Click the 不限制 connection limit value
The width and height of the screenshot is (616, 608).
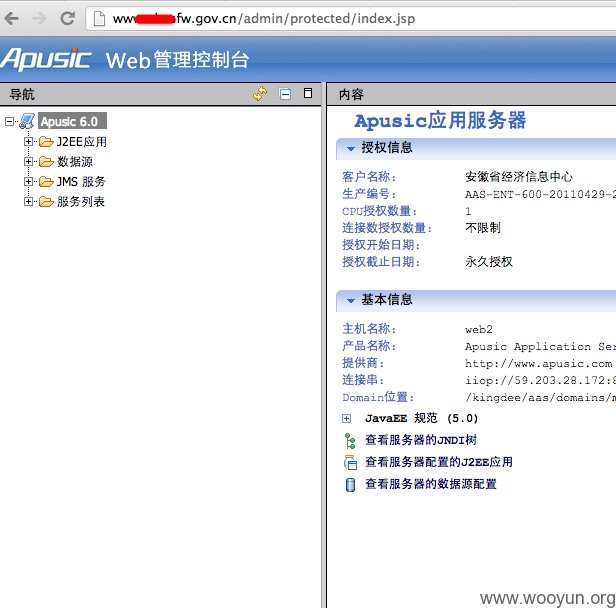pos(483,228)
